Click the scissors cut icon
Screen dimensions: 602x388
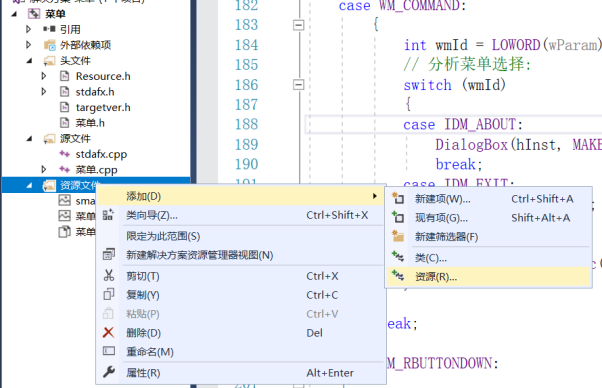109,275
